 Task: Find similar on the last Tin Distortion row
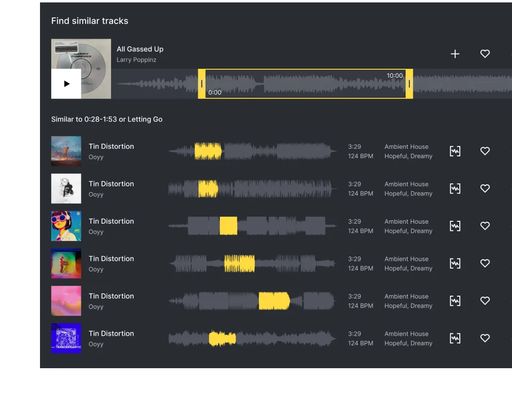[455, 338]
